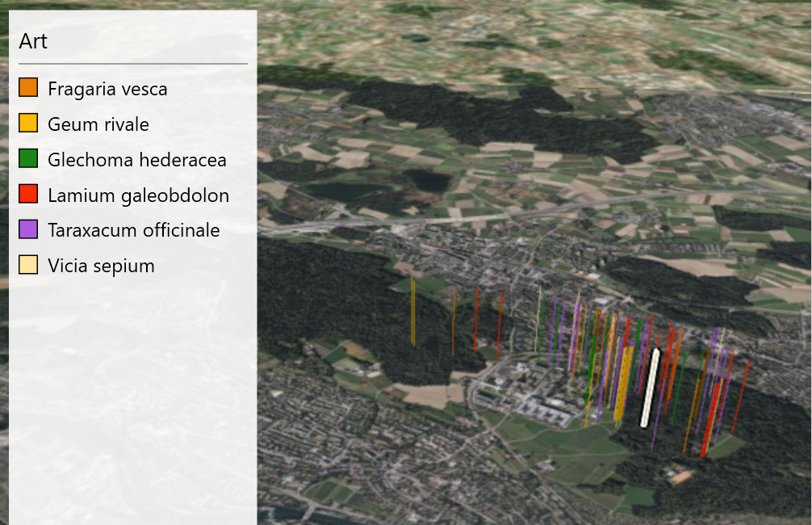
Task: Click the Vicia sepium pale yellow swatch
Action: (28, 264)
